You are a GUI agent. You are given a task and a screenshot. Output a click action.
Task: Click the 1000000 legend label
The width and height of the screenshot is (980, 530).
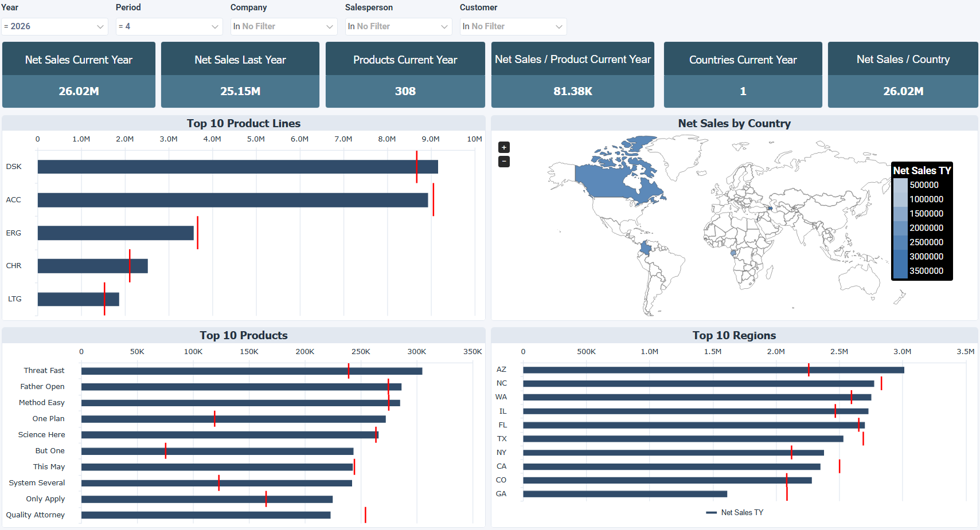927,199
